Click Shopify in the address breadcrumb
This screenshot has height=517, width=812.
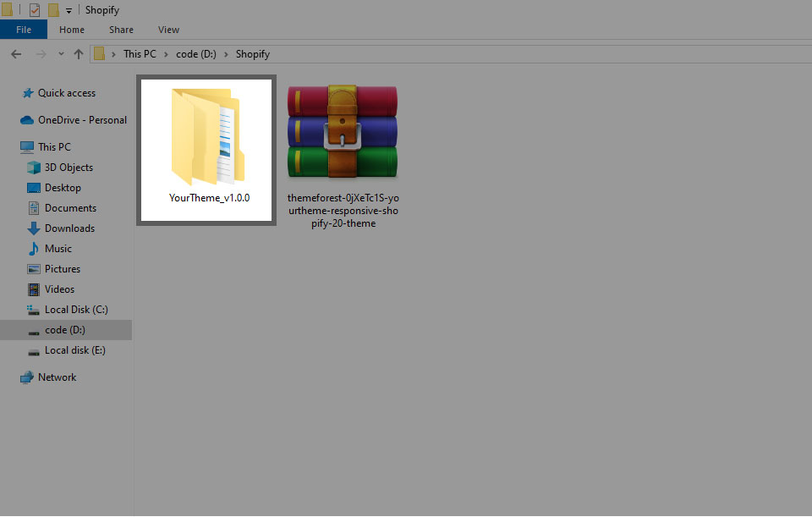(x=253, y=54)
